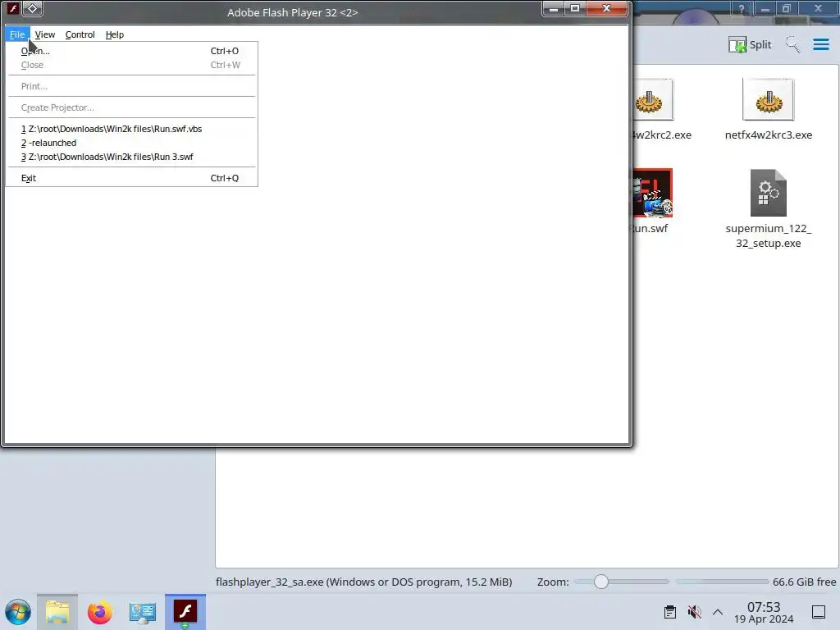Click the show desktop icon
Viewport: 840px width, 630px height.
pos(818,612)
